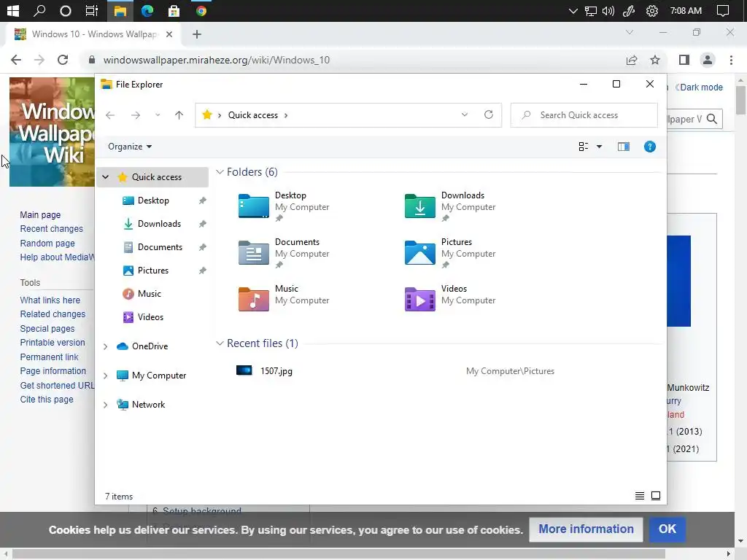Expand the My Computer tree node
Viewport: 747px width, 560px height.
[x=105, y=376]
